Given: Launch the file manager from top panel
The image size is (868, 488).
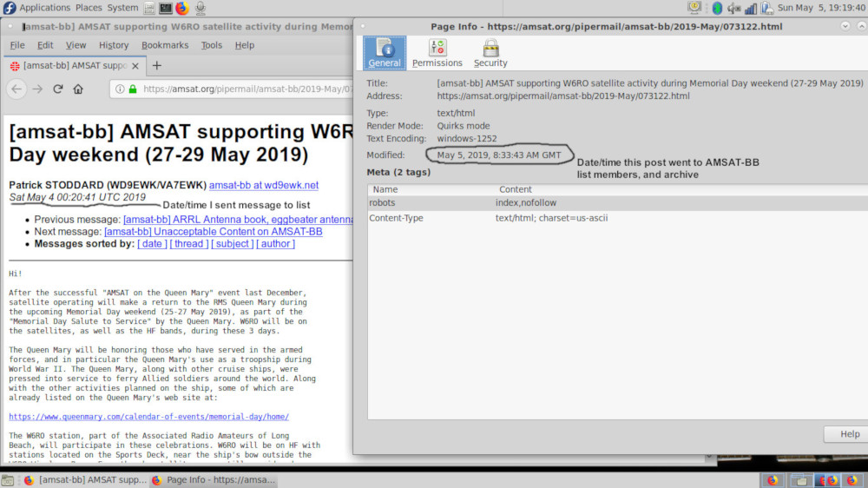Looking at the screenshot, I should coord(149,8).
